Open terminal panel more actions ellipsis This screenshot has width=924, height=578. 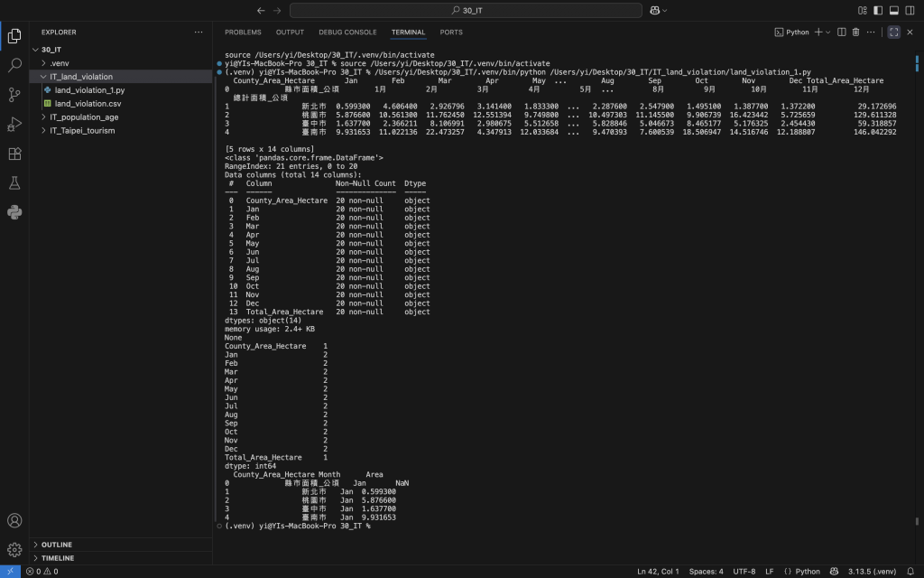click(x=871, y=33)
